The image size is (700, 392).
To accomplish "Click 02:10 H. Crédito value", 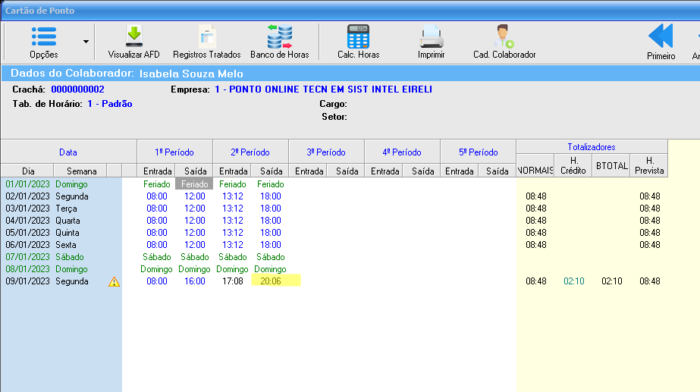I will pos(574,281).
